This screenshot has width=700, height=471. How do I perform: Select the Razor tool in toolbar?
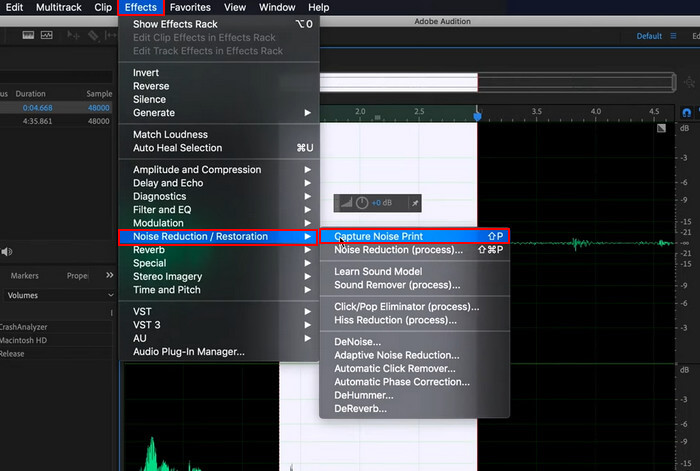93,35
